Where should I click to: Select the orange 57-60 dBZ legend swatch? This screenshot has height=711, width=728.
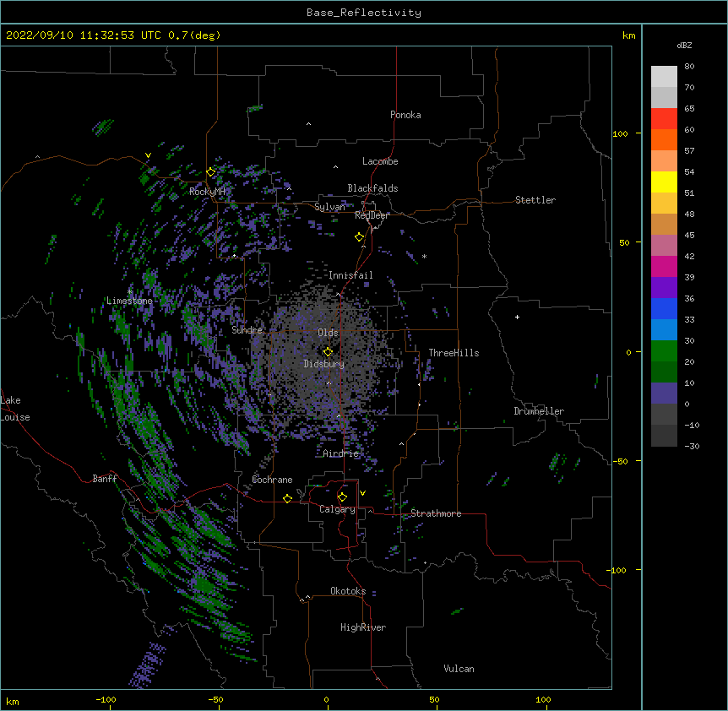[664, 139]
